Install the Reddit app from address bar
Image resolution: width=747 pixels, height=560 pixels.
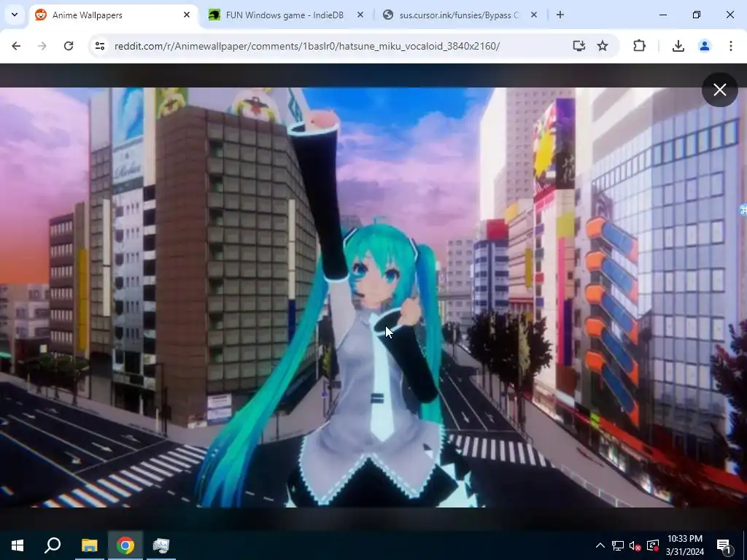[578, 46]
